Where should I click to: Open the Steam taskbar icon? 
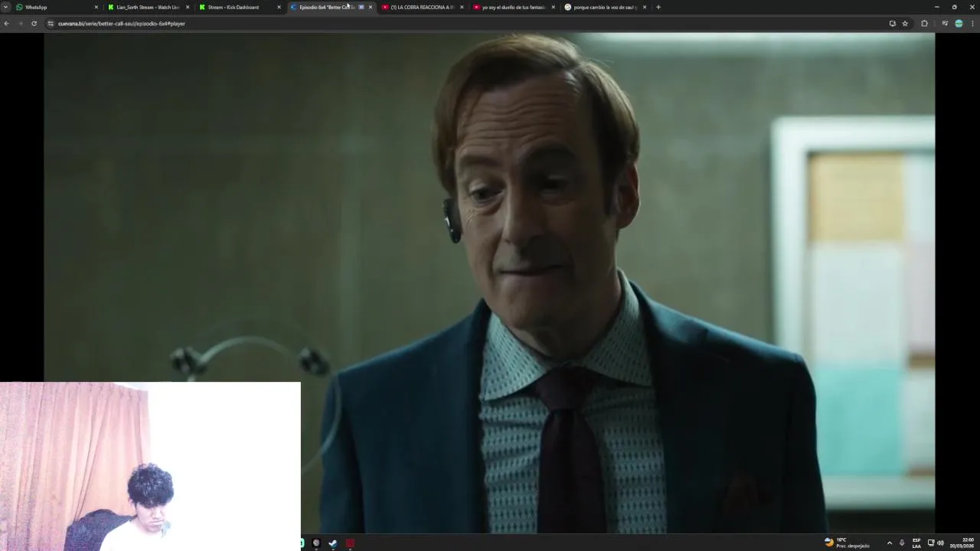coord(332,543)
